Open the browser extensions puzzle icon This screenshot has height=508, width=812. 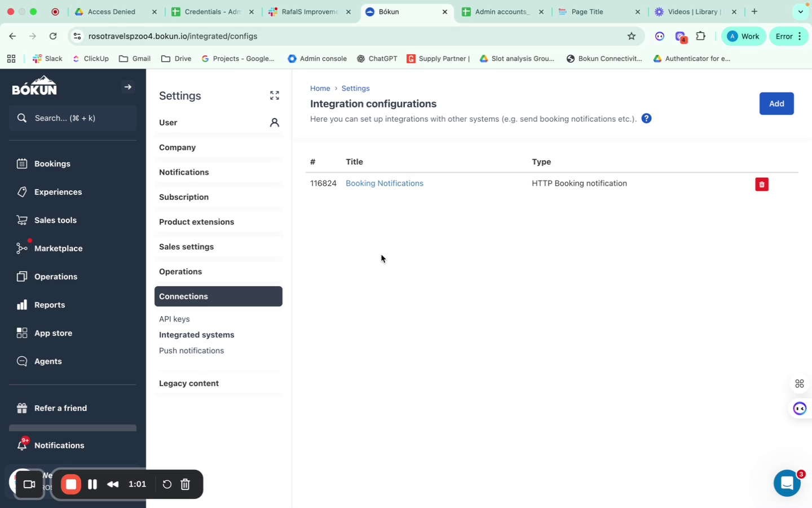pyautogui.click(x=700, y=36)
